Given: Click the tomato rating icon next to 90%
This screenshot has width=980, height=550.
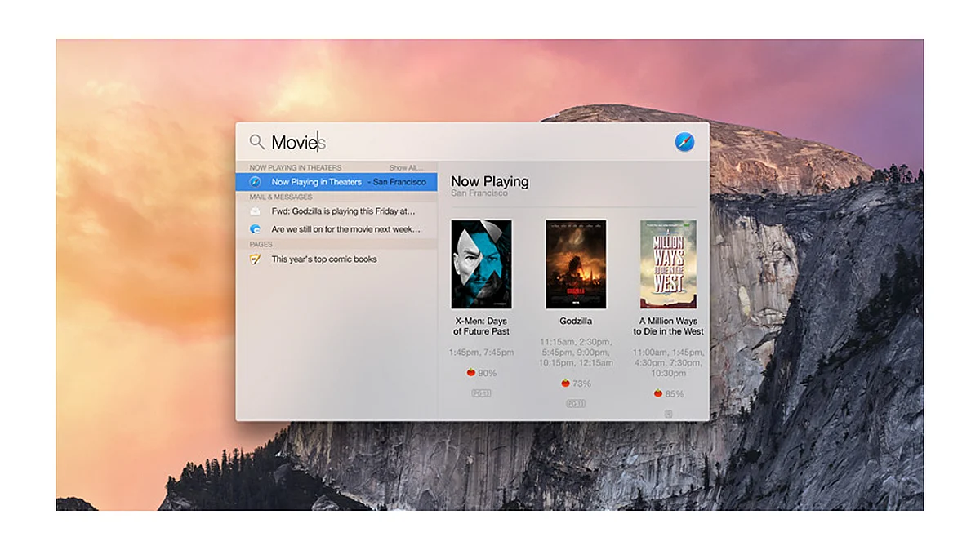Looking at the screenshot, I should coord(471,373).
